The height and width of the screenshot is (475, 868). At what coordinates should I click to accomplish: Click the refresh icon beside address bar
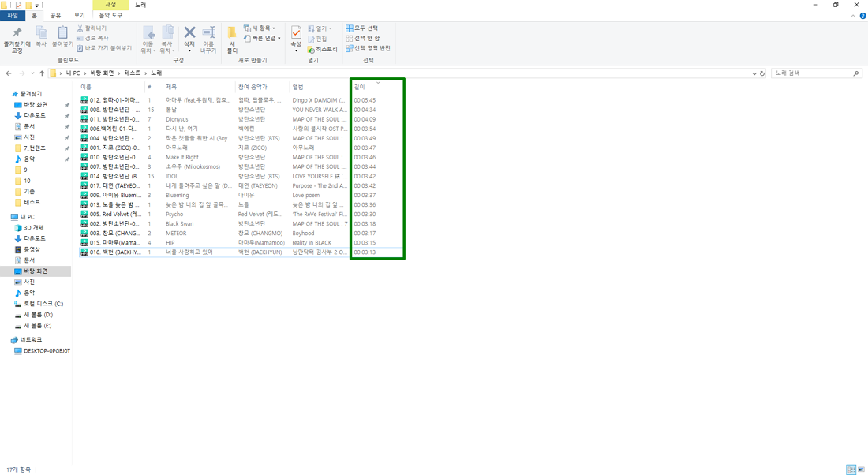pyautogui.click(x=762, y=73)
